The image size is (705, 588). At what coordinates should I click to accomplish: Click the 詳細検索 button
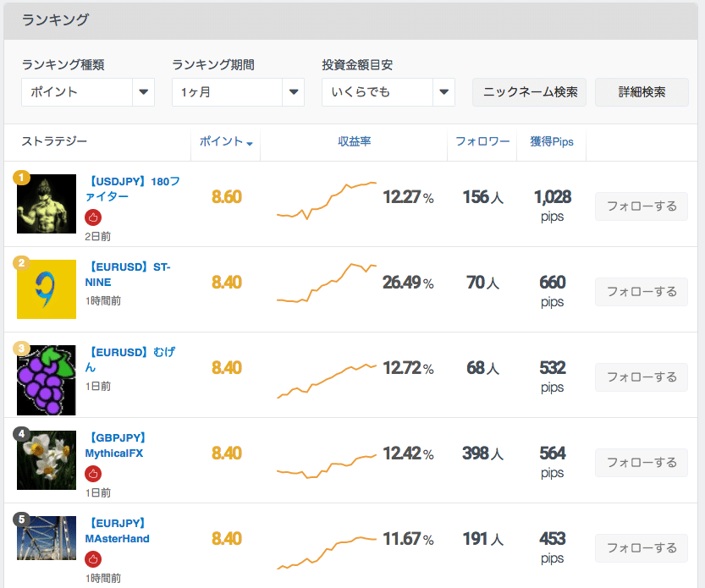point(642,92)
